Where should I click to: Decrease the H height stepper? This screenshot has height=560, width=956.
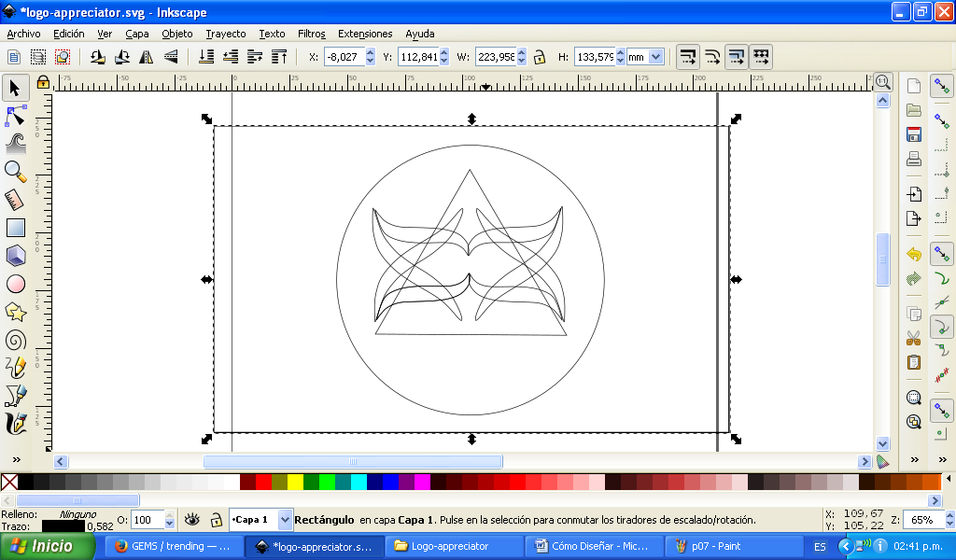point(620,61)
